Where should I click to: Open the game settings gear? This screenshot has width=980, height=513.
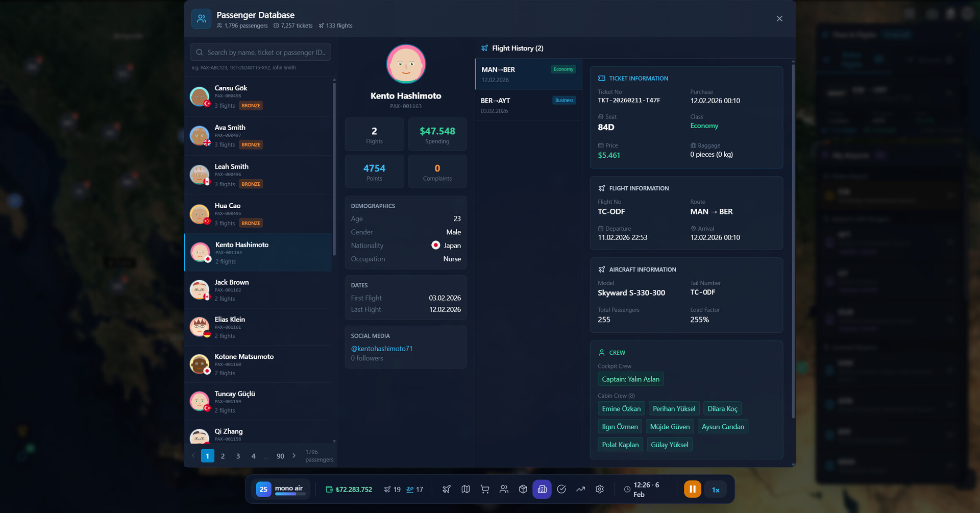point(599,489)
